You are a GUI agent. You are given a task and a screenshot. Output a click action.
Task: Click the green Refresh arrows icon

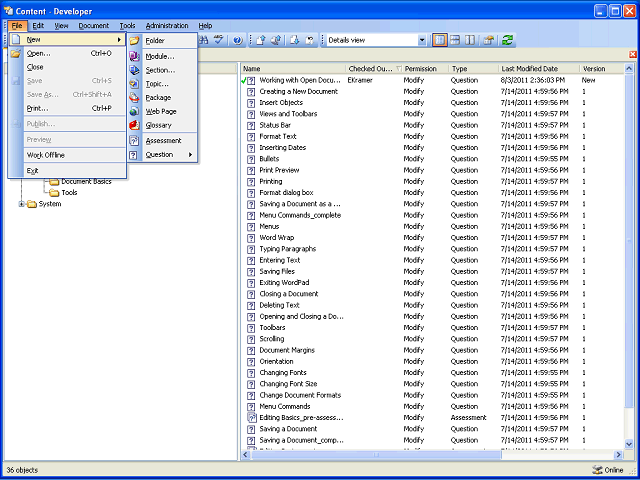507,40
